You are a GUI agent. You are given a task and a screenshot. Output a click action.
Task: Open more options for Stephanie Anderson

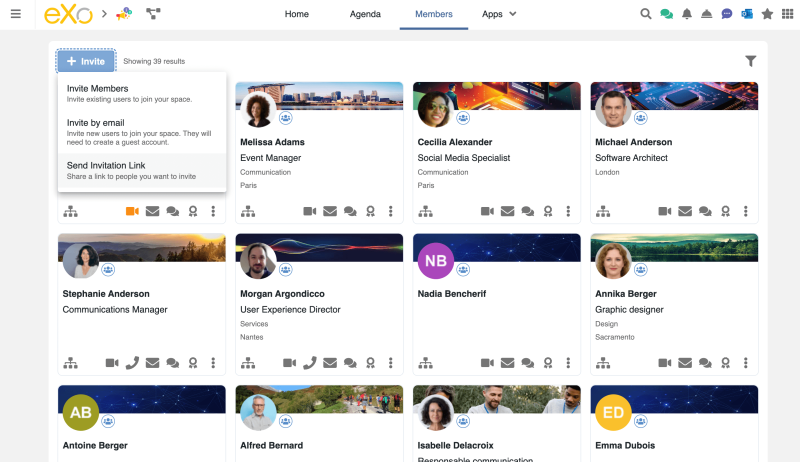[213, 363]
